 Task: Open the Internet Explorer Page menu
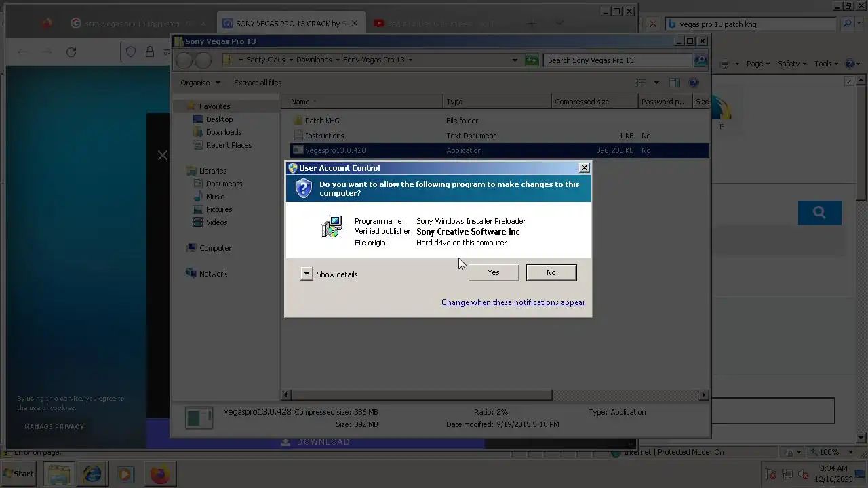tap(757, 64)
